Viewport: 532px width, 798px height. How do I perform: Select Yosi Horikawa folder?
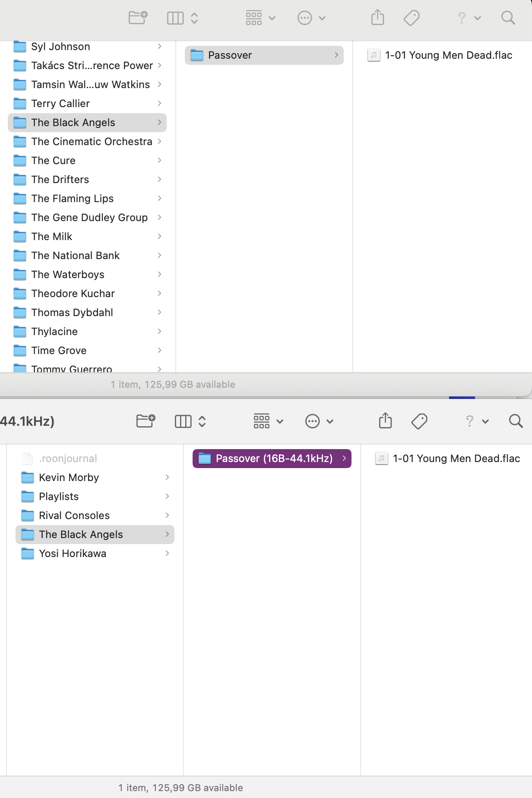(x=95, y=554)
